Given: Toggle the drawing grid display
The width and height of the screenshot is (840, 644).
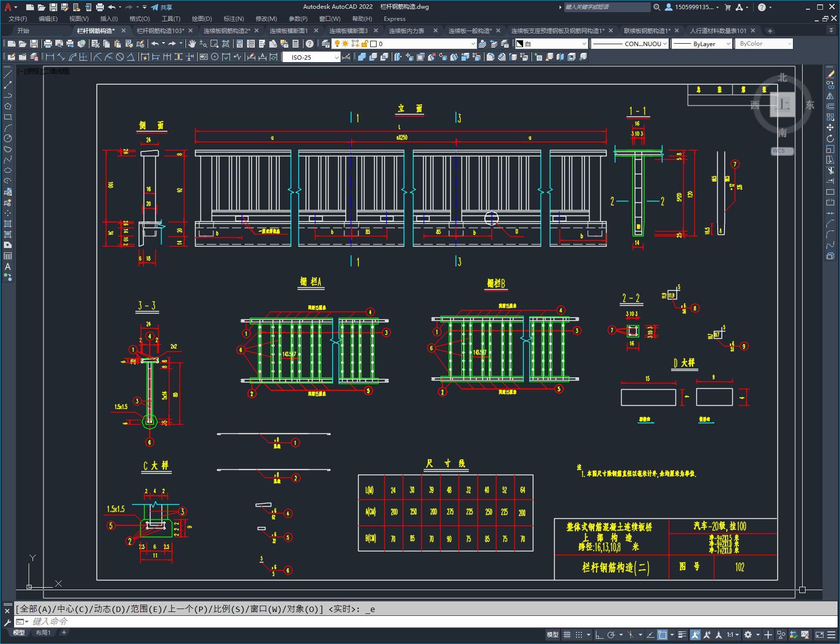Looking at the screenshot, I should click(x=567, y=634).
